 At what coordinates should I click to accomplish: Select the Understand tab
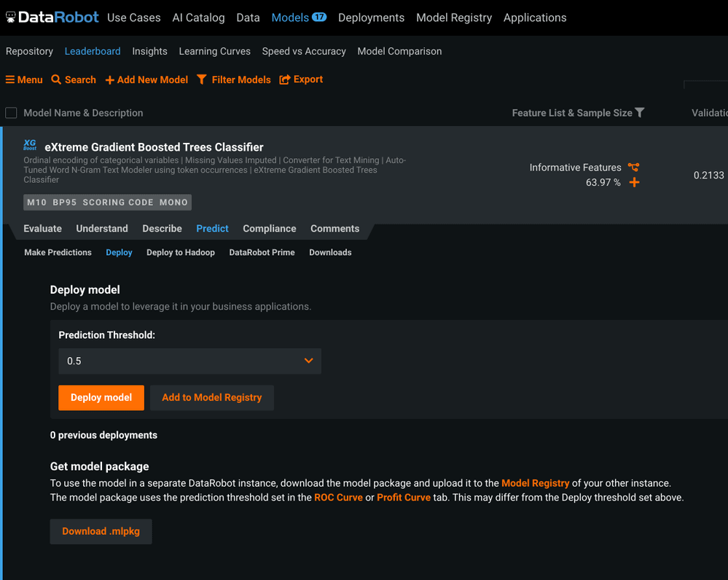[102, 229]
